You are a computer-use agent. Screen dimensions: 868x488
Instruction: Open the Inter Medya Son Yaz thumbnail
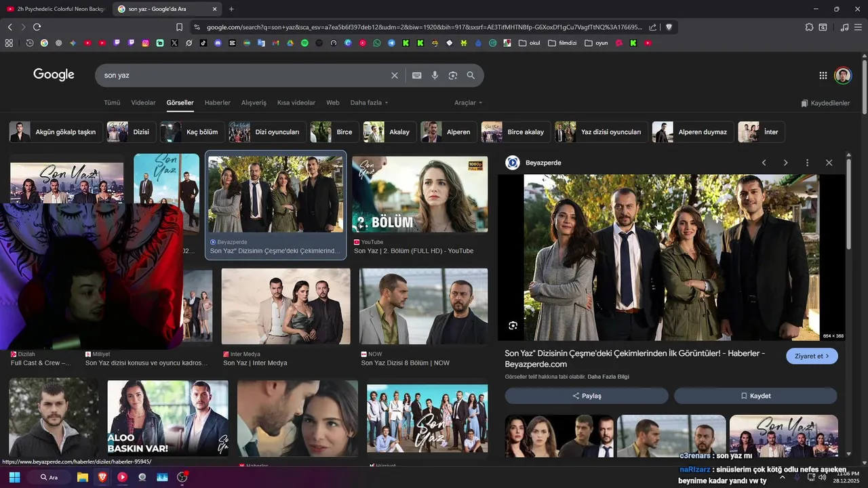click(286, 306)
